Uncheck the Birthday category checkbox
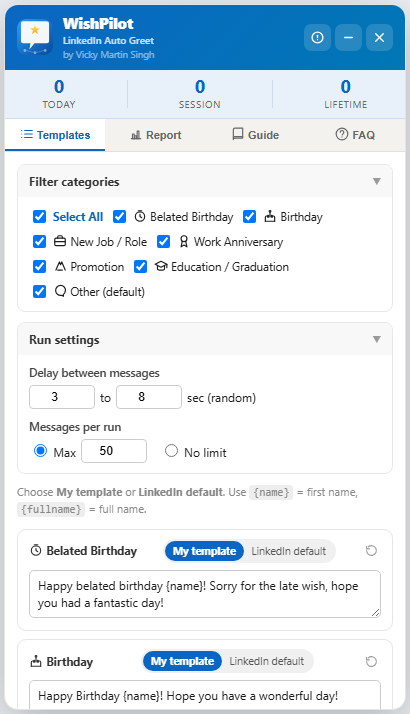This screenshot has height=714, width=410. 250,217
